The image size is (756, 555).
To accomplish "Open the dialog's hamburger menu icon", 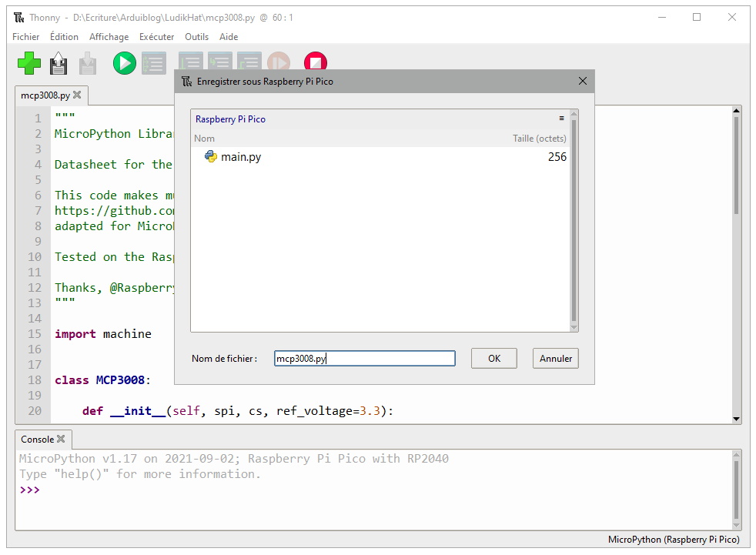I will click(x=561, y=119).
